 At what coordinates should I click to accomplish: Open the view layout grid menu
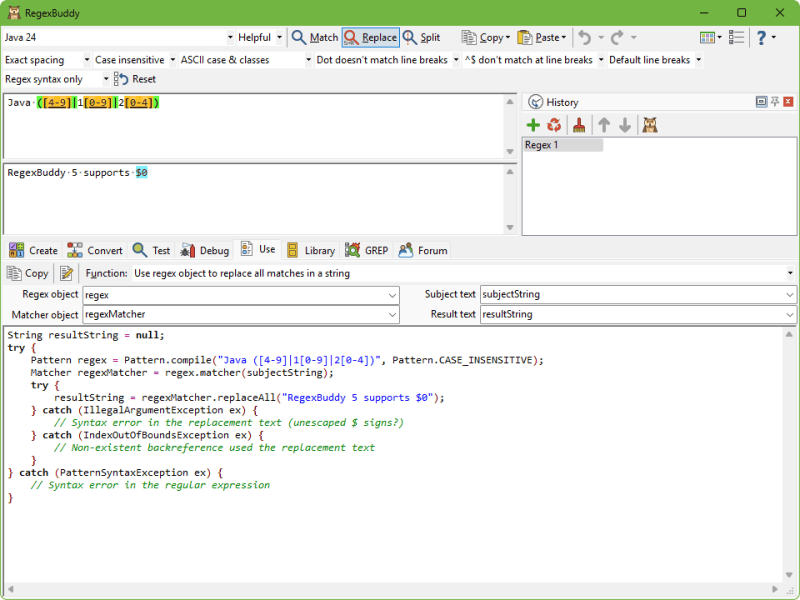[711, 37]
